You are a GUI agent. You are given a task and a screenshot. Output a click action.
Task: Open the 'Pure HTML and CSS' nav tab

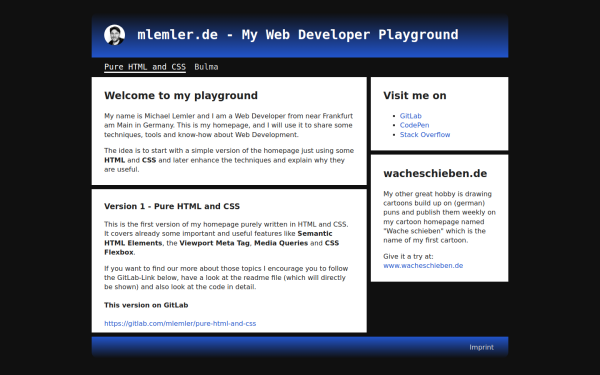pos(145,67)
